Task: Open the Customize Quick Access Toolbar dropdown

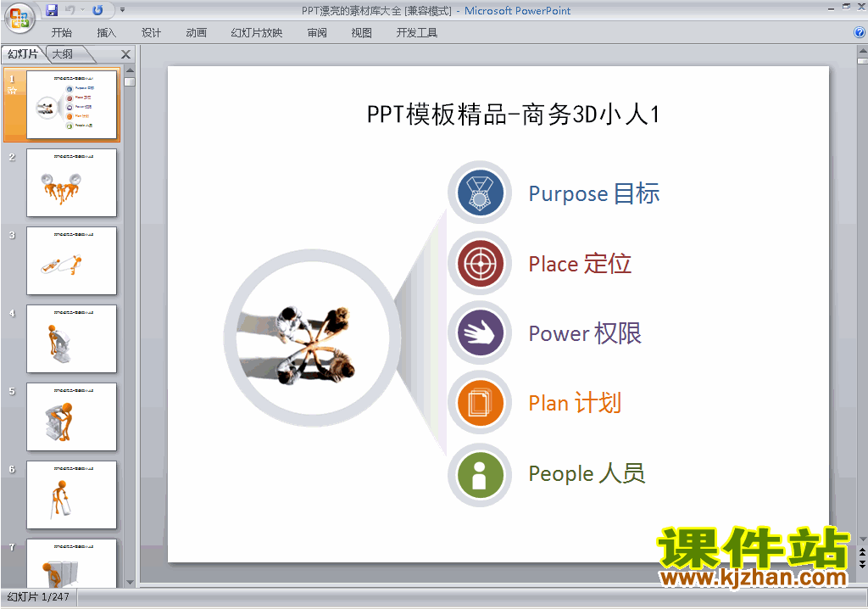Action: tap(122, 10)
